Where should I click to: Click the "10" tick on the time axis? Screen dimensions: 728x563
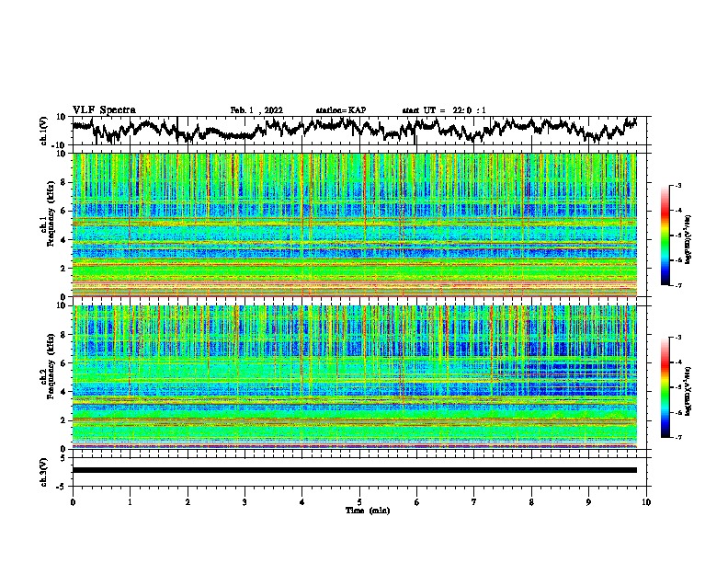[646, 502]
